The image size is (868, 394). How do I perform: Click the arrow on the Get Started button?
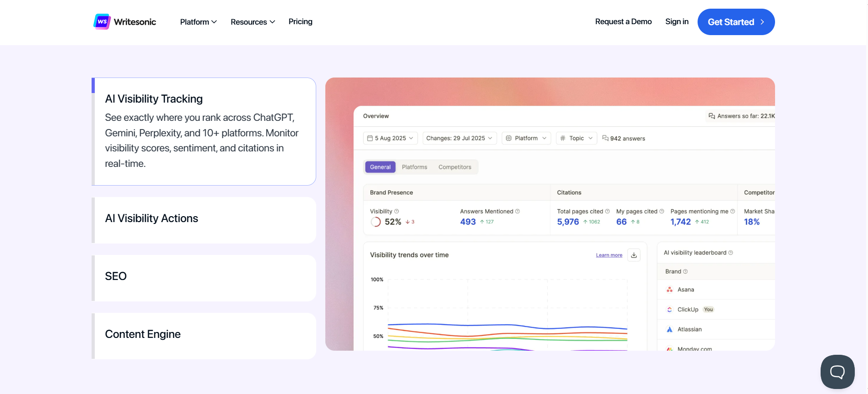[762, 22]
